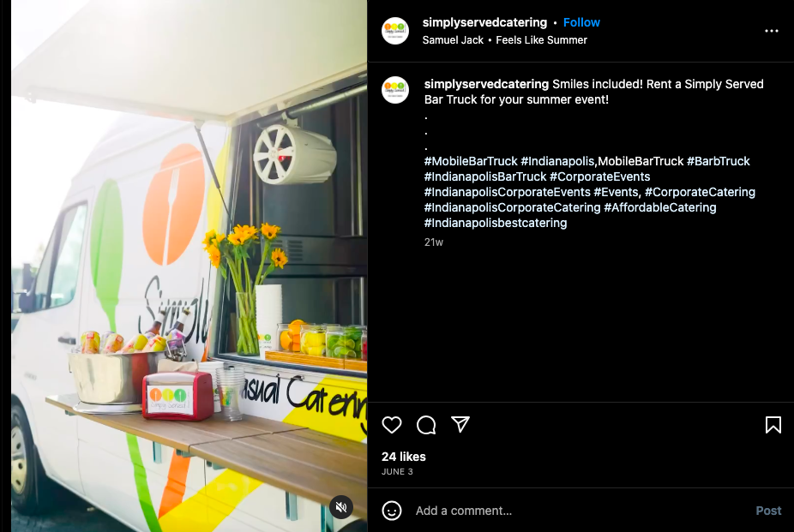The height and width of the screenshot is (532, 794).
Task: Unmute the video with the speaker icon
Action: 341,506
